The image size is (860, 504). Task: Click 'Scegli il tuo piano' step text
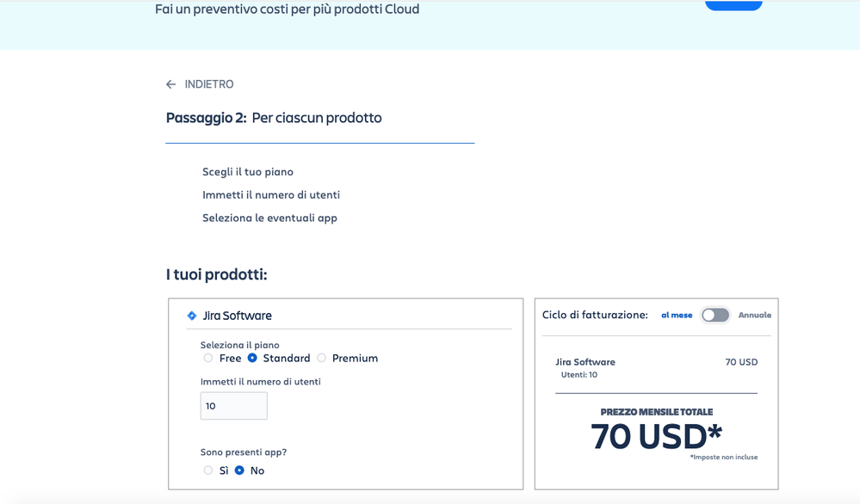[x=248, y=172]
